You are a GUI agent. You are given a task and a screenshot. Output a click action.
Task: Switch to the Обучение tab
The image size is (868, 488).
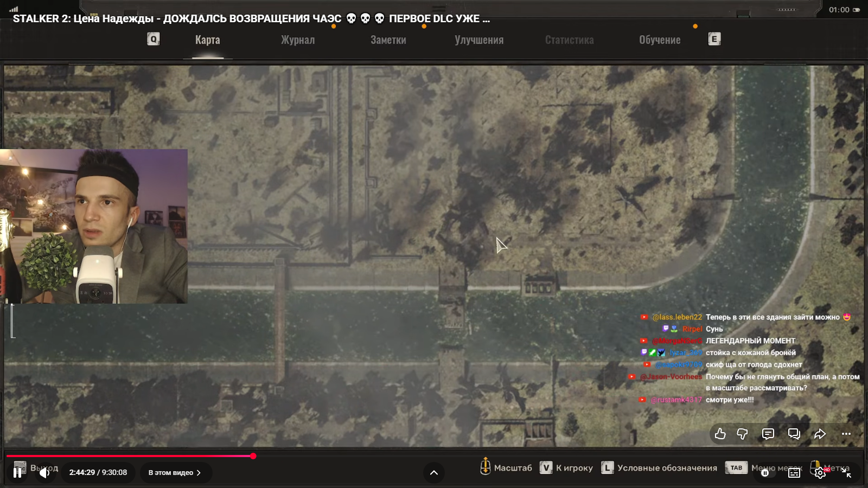click(660, 40)
